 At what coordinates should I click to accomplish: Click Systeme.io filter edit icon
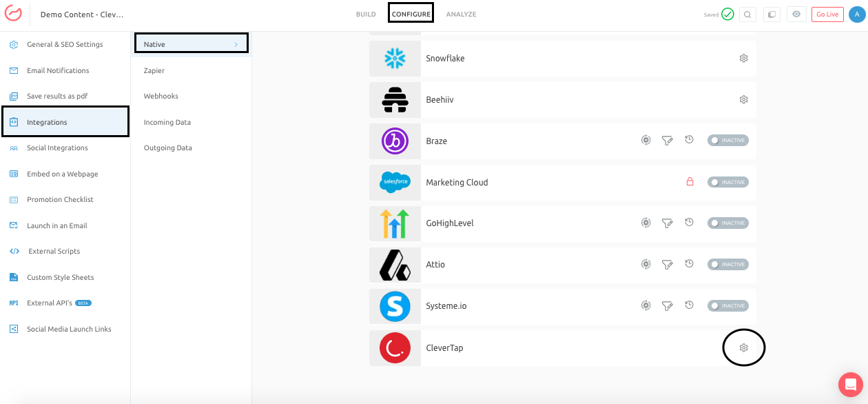tap(667, 305)
